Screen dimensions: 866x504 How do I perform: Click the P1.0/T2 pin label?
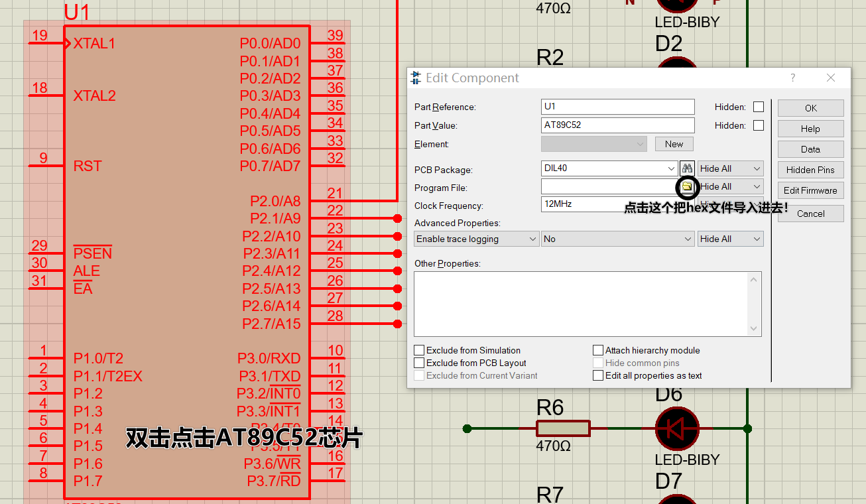tap(98, 359)
